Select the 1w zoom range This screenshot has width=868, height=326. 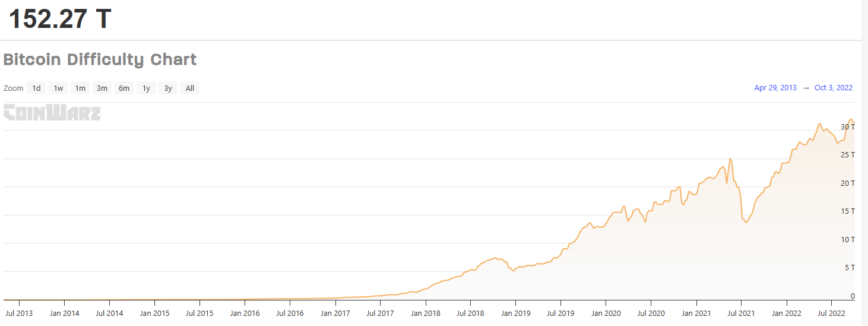[x=58, y=88]
